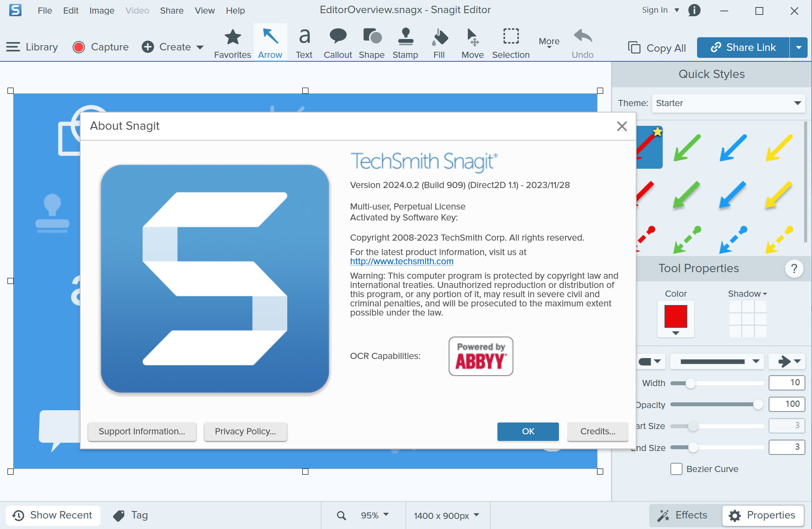Toggle the Bezier Curve checkbox
This screenshot has width=812, height=529.
pos(676,469)
